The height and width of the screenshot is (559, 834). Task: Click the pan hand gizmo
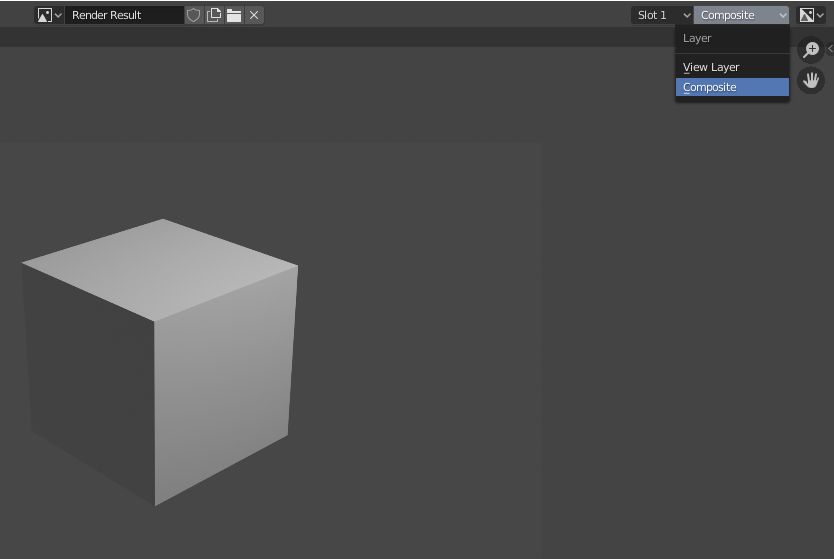click(811, 80)
